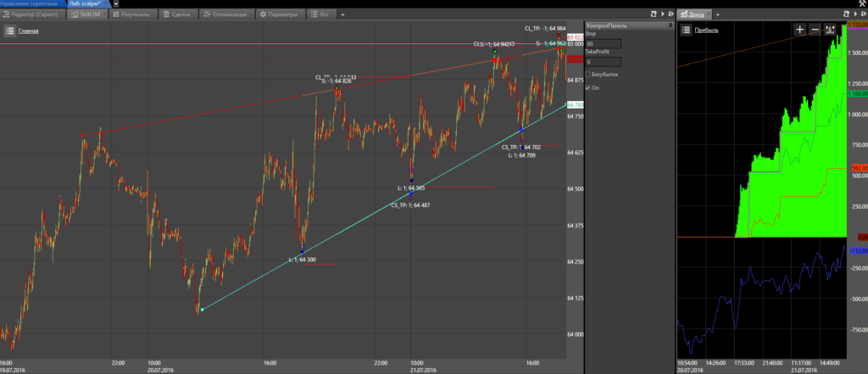This screenshot has height=374, width=868.
Task: Click into the Stop value field
Action: [x=604, y=43]
